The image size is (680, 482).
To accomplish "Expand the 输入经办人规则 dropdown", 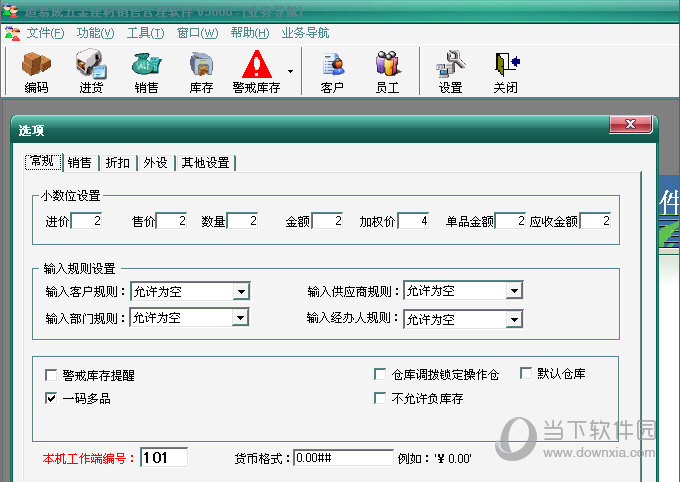I will click(x=514, y=320).
